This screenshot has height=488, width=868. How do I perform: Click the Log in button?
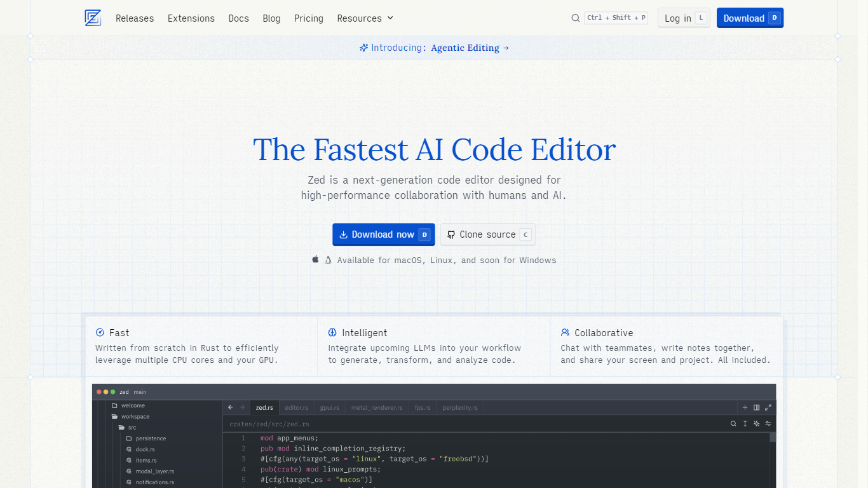683,18
